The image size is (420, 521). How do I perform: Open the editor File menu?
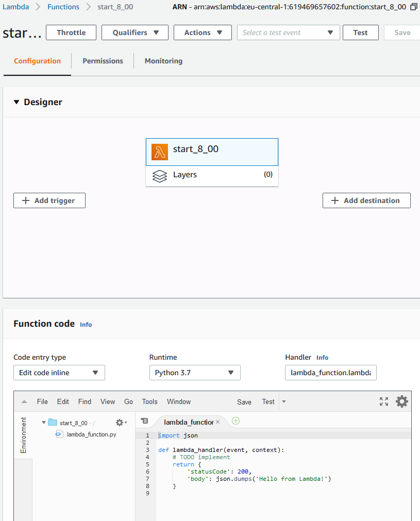coord(42,402)
